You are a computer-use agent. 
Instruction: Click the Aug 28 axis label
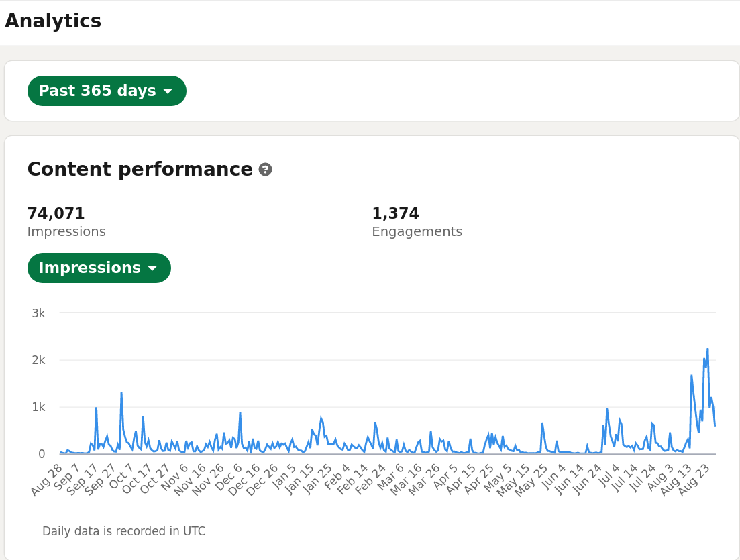tap(46, 480)
